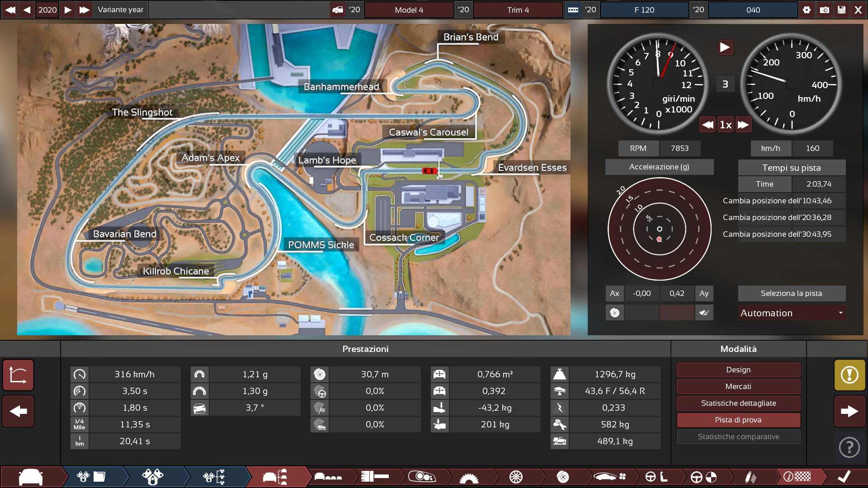Expand the Automation track dropdown

tap(792, 313)
